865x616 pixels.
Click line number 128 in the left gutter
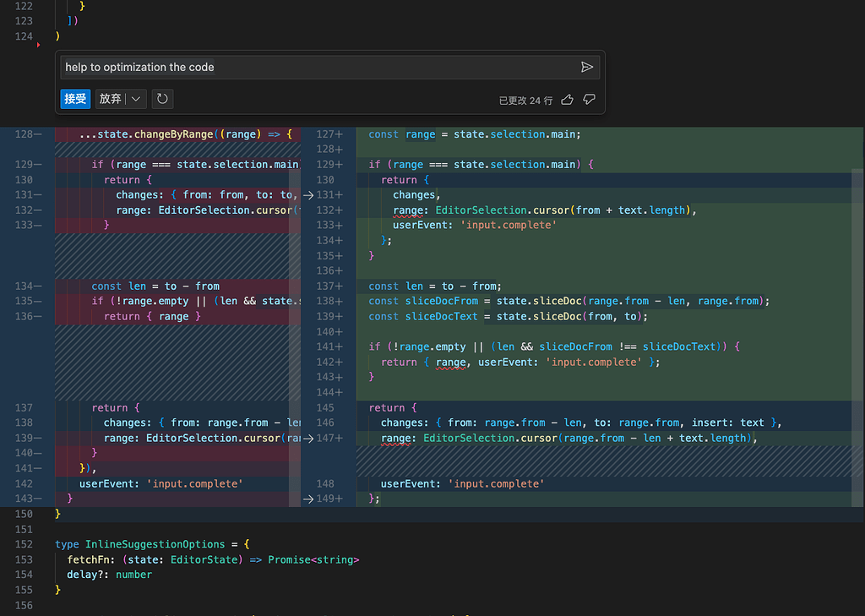click(24, 134)
